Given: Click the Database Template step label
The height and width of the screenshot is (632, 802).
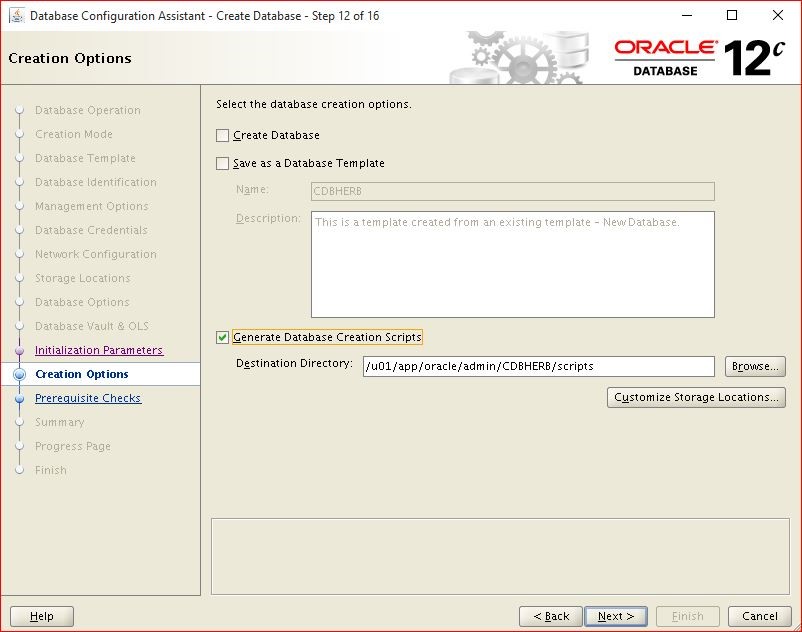Looking at the screenshot, I should (x=85, y=159).
